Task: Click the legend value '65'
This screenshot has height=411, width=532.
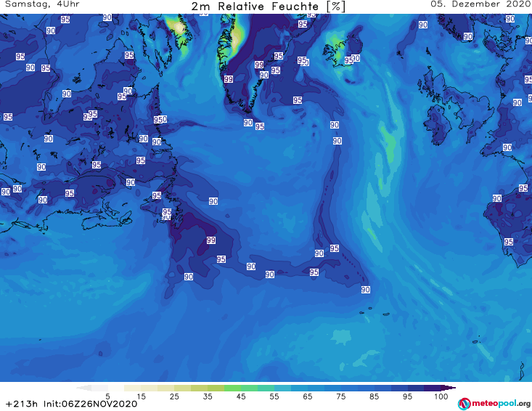Action: click(x=308, y=396)
